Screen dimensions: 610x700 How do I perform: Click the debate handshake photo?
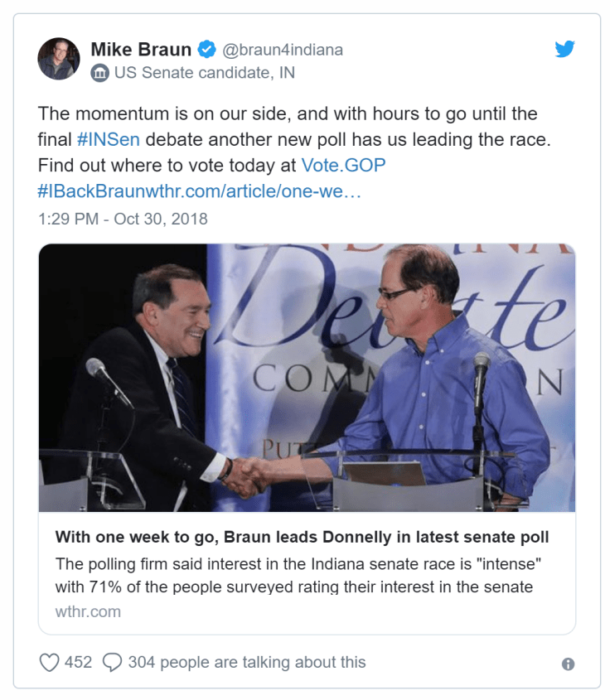click(x=307, y=378)
